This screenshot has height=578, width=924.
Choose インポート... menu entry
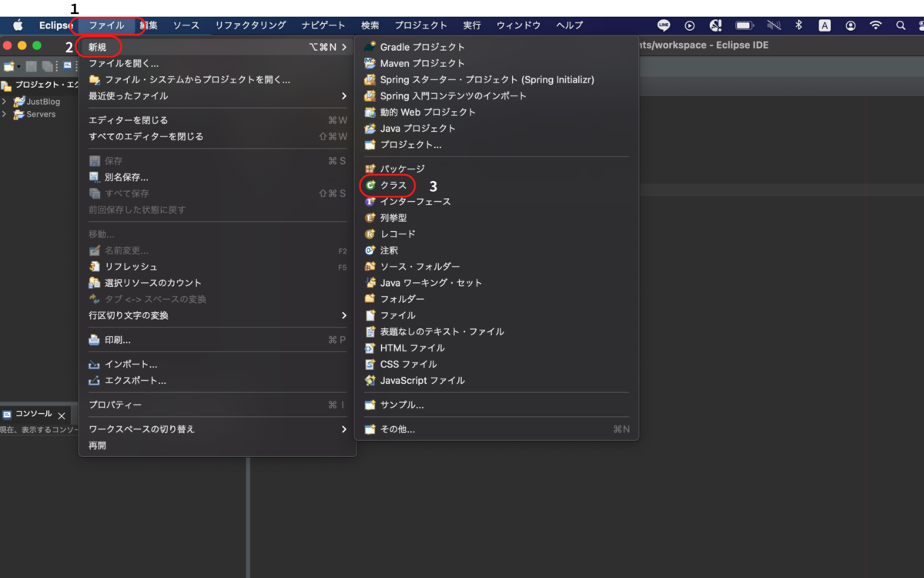click(218, 364)
